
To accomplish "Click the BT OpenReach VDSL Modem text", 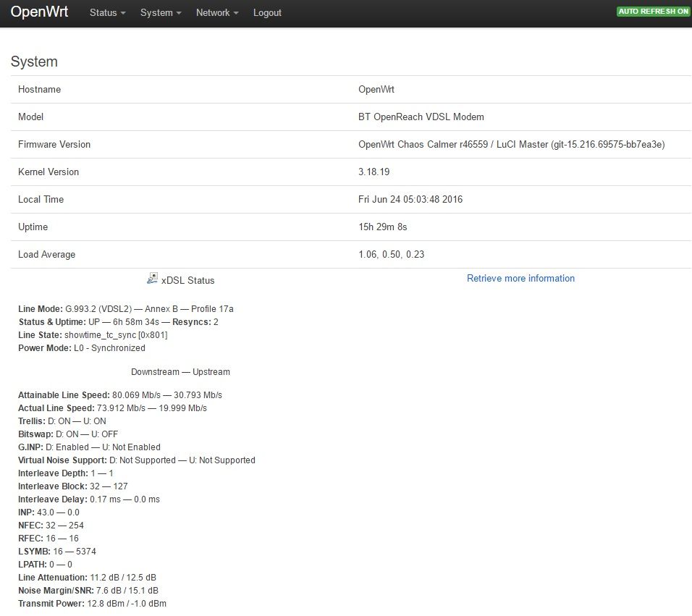I will (x=421, y=117).
